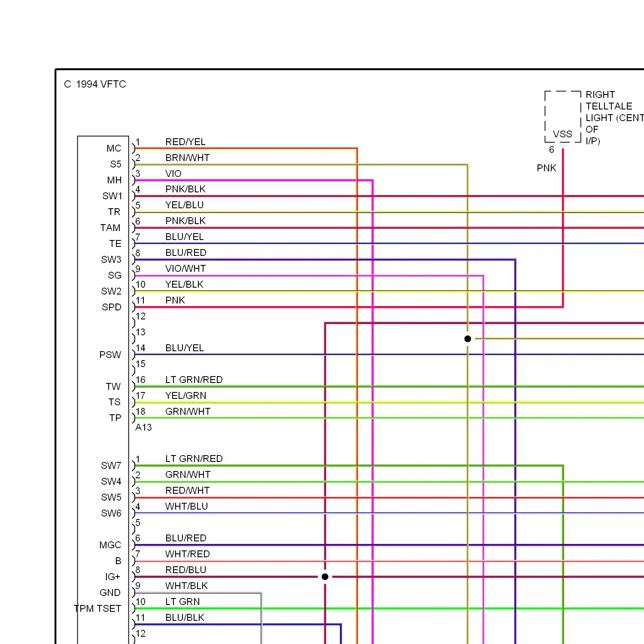Click the VSS dashed component box
The height and width of the screenshot is (644, 644).
[x=563, y=116]
